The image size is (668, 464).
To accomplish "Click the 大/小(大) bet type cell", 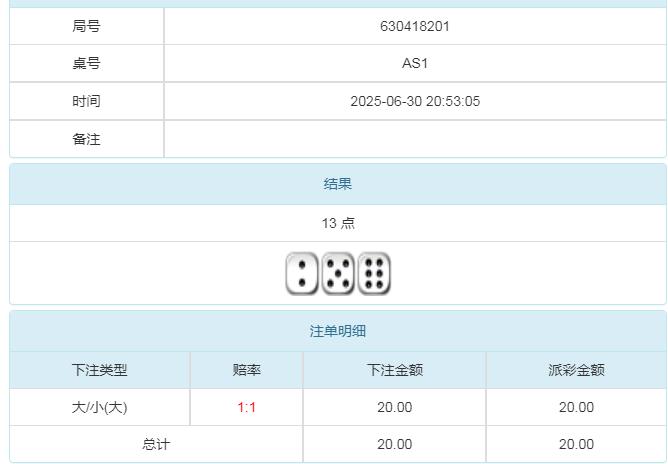I will pyautogui.click(x=100, y=407).
